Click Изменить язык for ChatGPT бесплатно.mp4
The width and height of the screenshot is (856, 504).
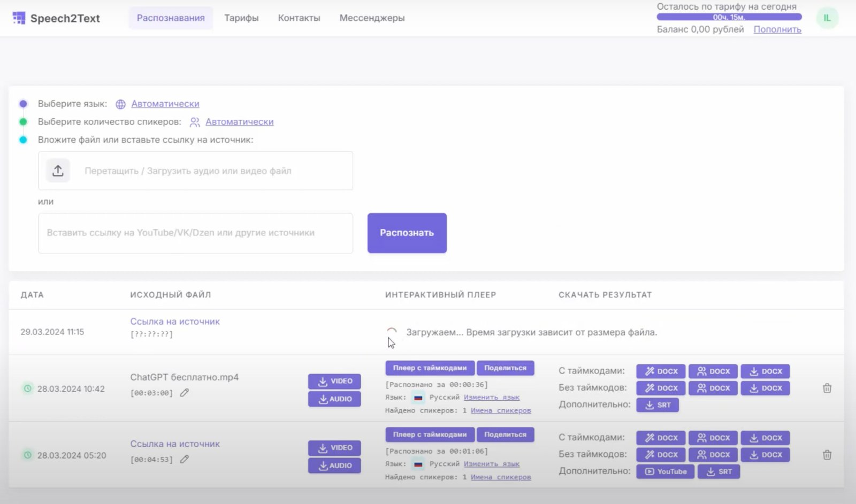pos(491,397)
